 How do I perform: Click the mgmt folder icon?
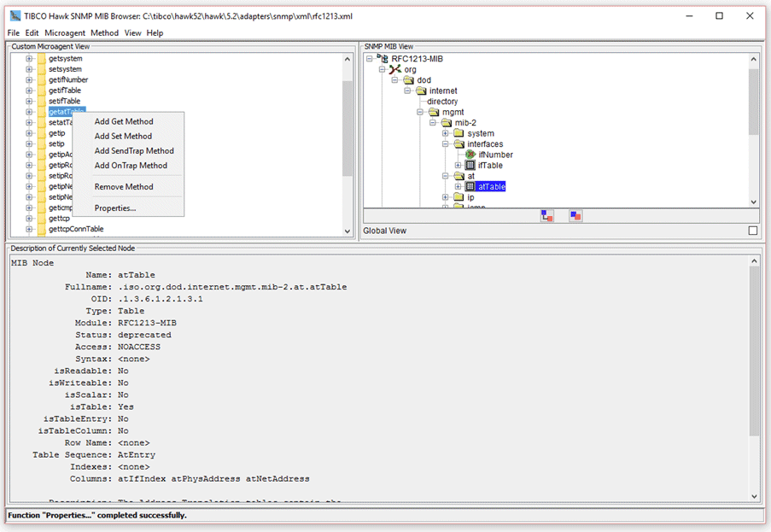433,112
